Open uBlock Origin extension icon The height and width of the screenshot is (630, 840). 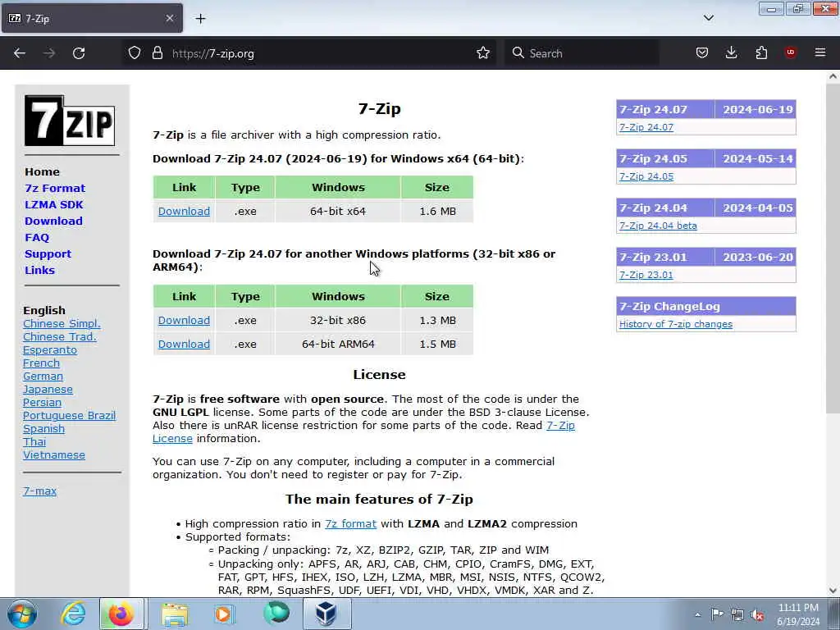pos(791,52)
